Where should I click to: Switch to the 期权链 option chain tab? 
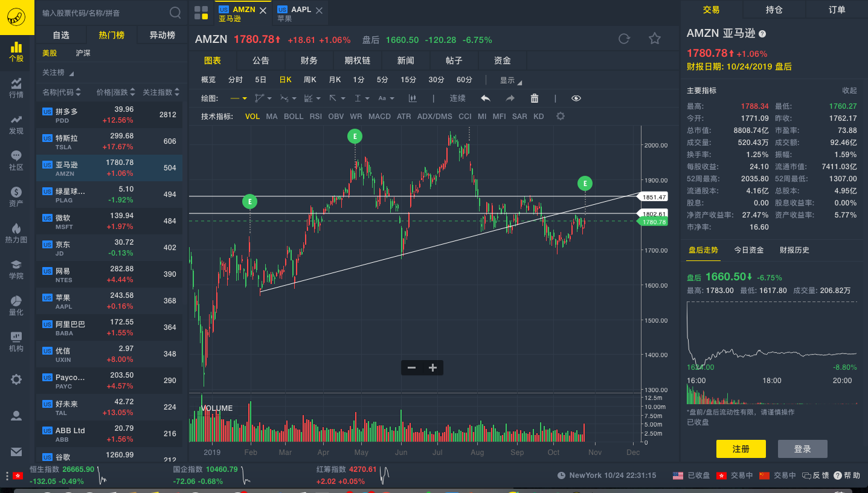(358, 60)
